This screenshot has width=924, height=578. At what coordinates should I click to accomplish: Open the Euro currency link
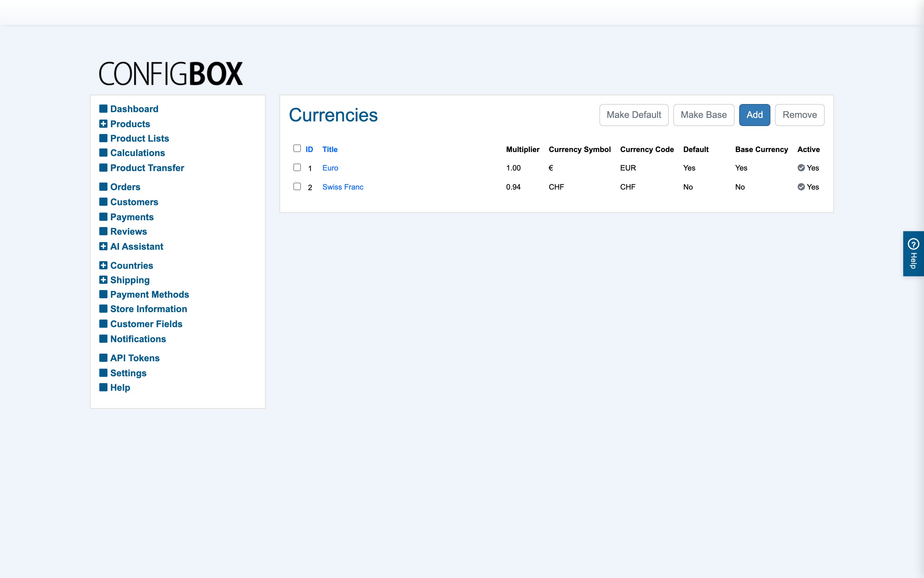(x=330, y=168)
